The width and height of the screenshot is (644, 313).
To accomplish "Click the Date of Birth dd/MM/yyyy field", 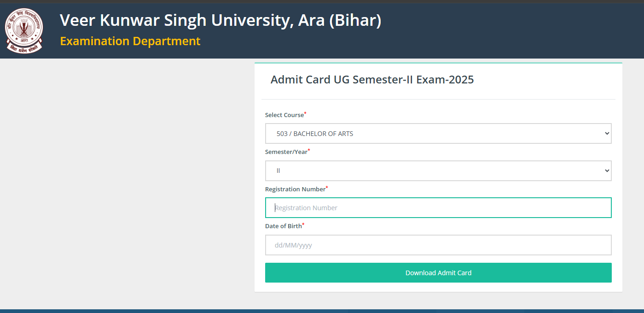I will click(438, 245).
